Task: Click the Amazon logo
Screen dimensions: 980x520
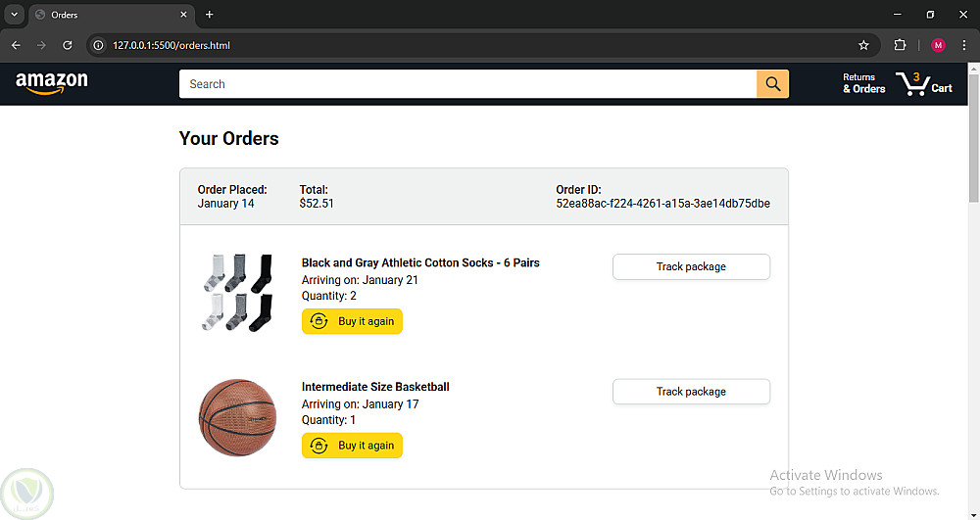Action: tap(52, 83)
